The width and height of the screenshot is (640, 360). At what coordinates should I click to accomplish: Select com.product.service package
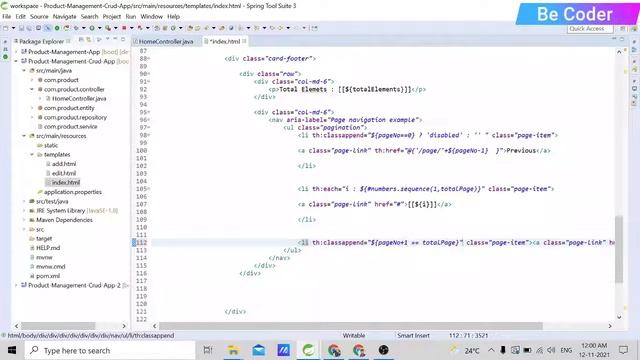click(x=70, y=127)
